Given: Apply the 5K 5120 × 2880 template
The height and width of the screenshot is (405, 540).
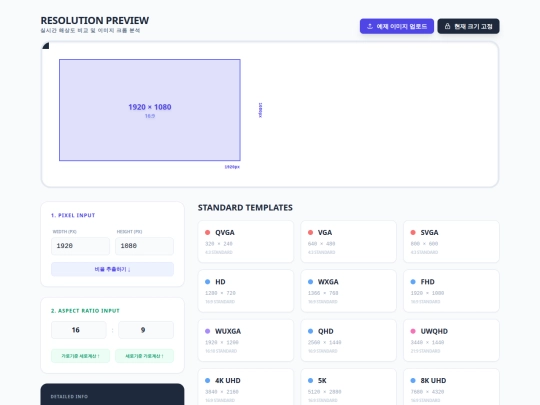Looking at the screenshot, I should click(x=348, y=387).
